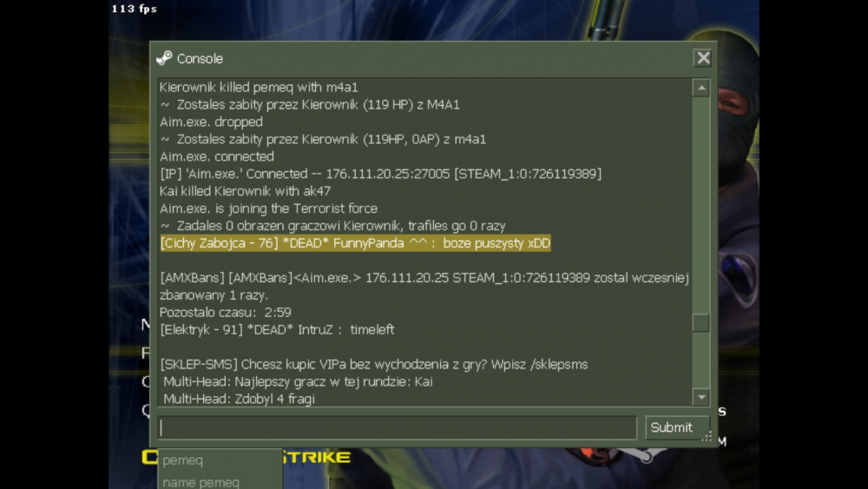
Task: Click the Elektryk IntruZ timeleft chat line
Action: click(278, 330)
